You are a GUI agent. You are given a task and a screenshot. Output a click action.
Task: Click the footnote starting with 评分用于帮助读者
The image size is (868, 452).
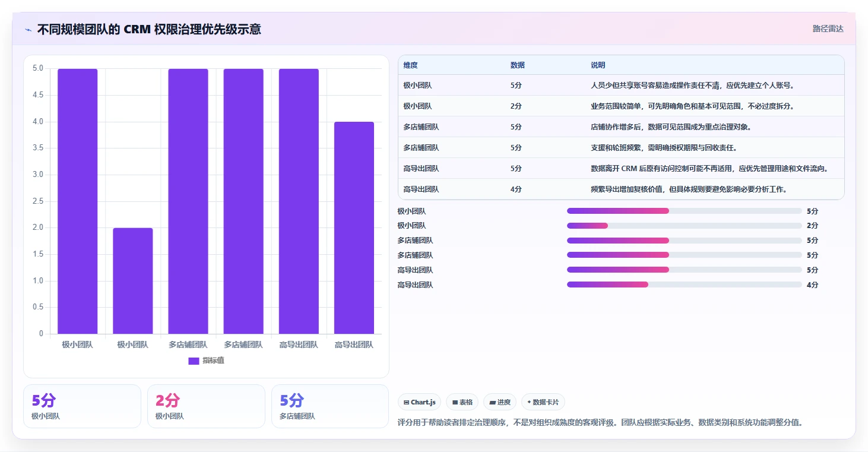pos(600,423)
